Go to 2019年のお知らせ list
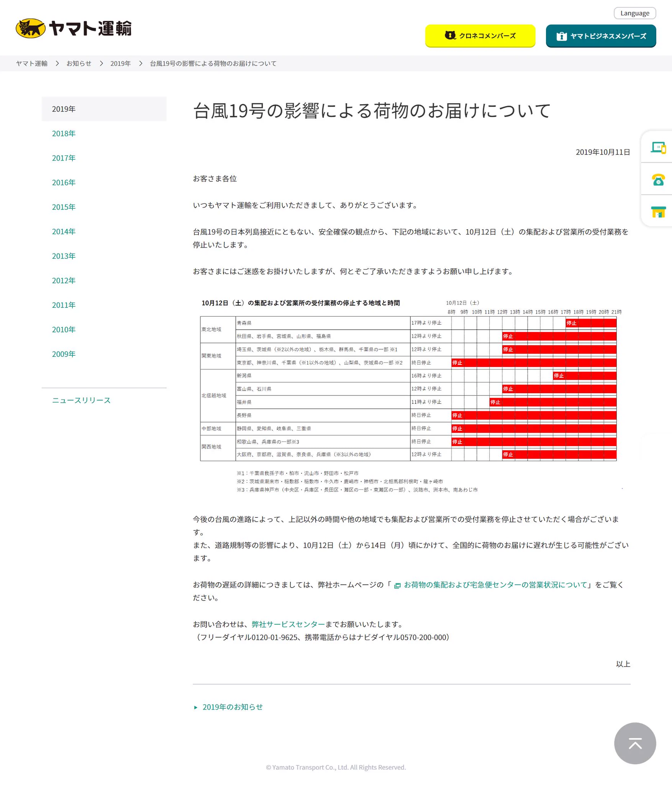 tap(233, 707)
